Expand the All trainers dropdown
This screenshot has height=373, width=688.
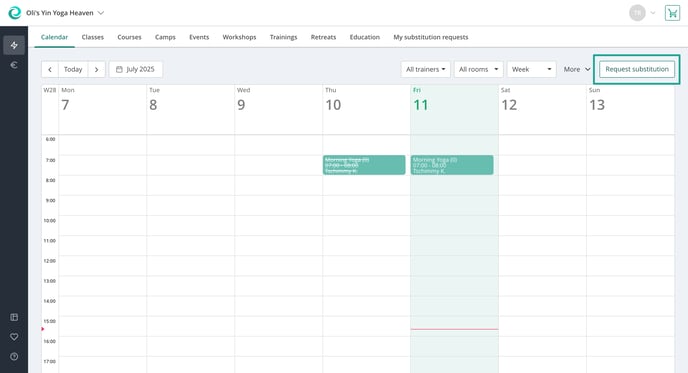[x=425, y=69]
